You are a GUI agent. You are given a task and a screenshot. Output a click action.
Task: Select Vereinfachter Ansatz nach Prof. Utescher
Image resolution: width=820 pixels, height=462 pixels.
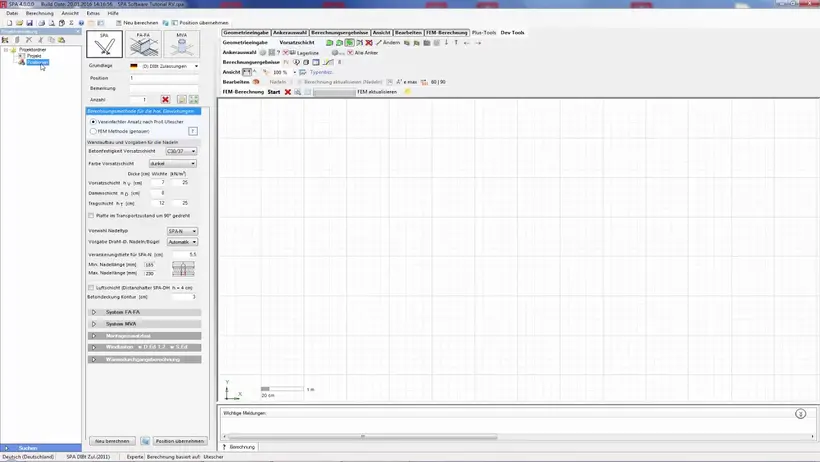pyautogui.click(x=93, y=121)
